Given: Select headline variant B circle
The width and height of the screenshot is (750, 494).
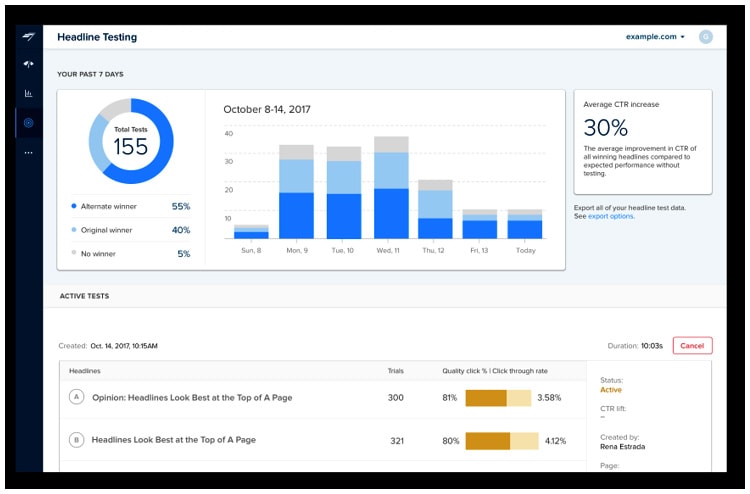Looking at the screenshot, I should (77, 439).
